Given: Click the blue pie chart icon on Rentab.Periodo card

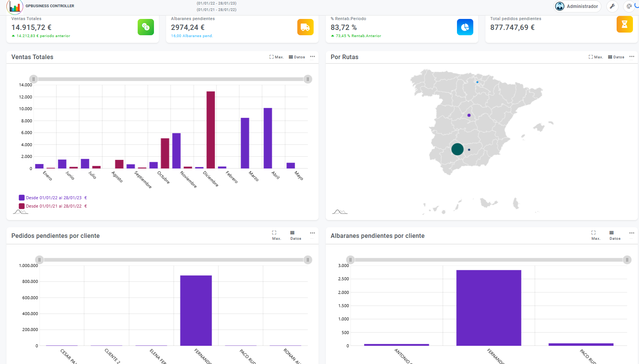Looking at the screenshot, I should [x=465, y=27].
